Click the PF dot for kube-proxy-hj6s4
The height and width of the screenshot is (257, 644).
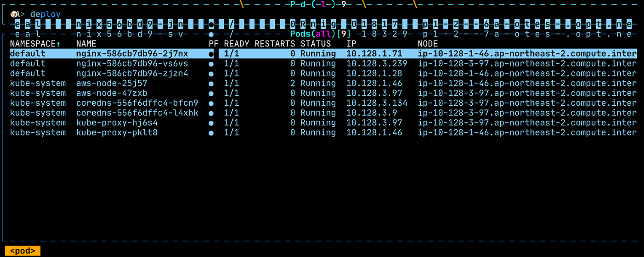tap(211, 123)
